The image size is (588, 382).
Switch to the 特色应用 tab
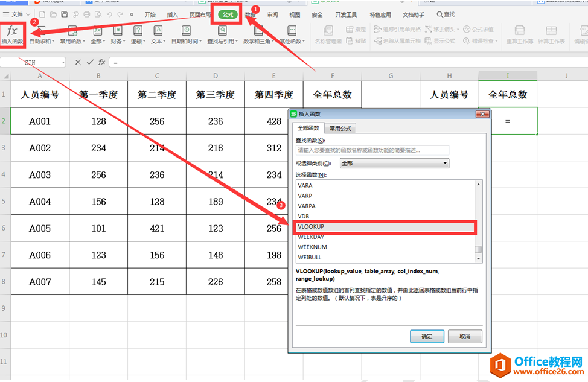[380, 14]
